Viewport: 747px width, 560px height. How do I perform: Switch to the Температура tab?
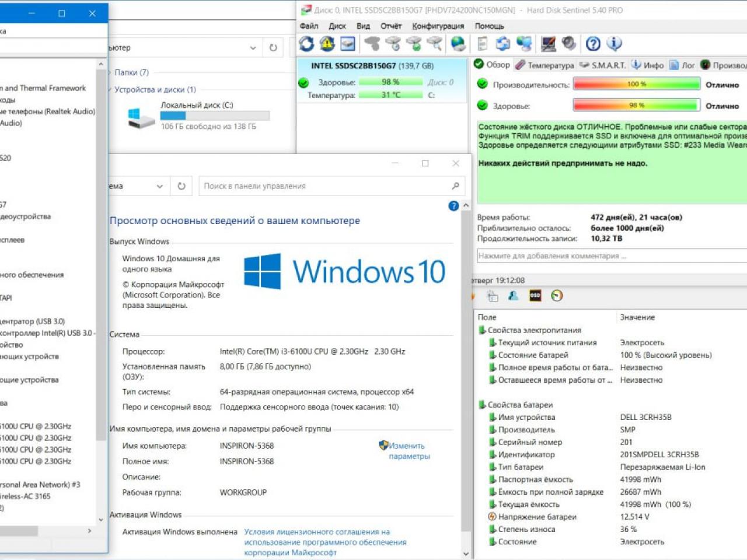(x=544, y=65)
